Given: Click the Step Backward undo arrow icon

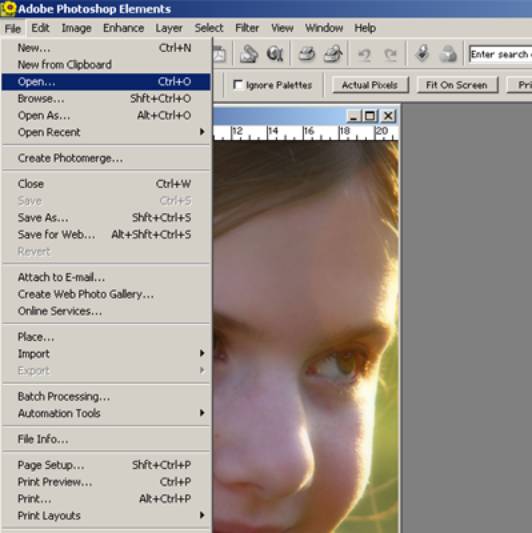Looking at the screenshot, I should pyautogui.click(x=364, y=54).
